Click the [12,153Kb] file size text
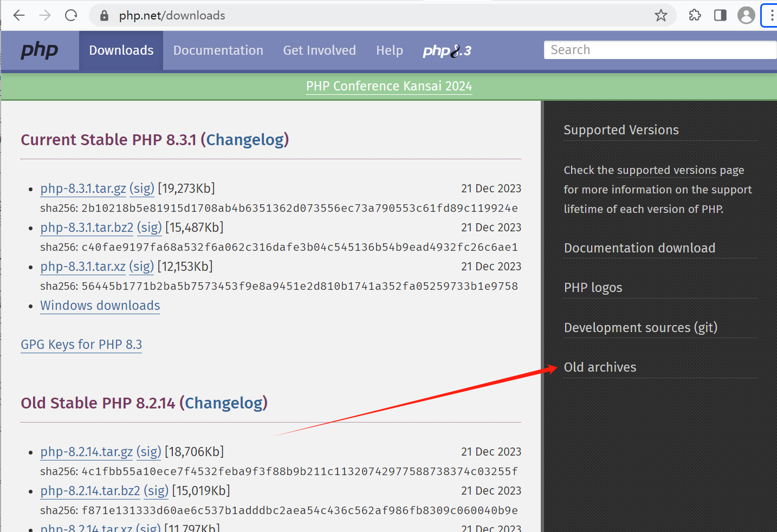Image resolution: width=777 pixels, height=532 pixels. pyautogui.click(x=185, y=267)
